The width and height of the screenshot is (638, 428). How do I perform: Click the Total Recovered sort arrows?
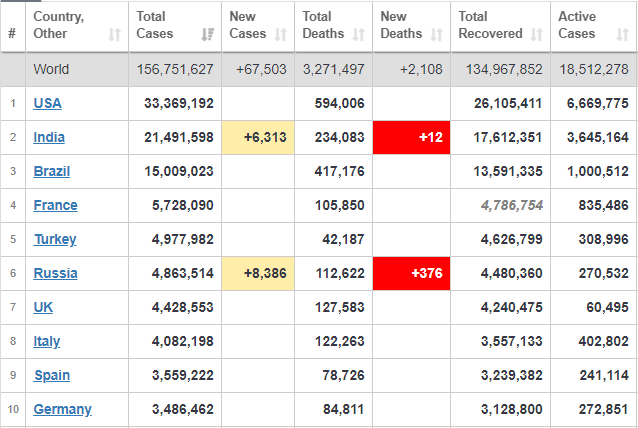tap(536, 35)
